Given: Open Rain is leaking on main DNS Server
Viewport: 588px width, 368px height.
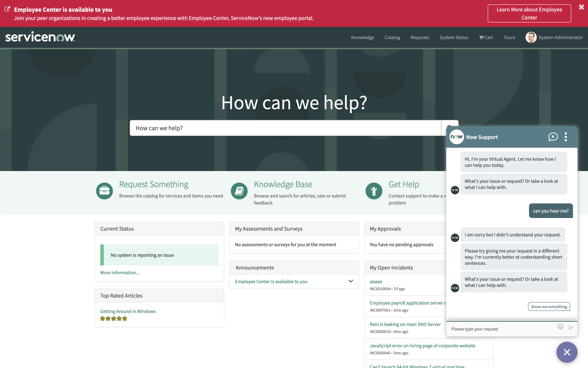Looking at the screenshot, I should pos(405,324).
